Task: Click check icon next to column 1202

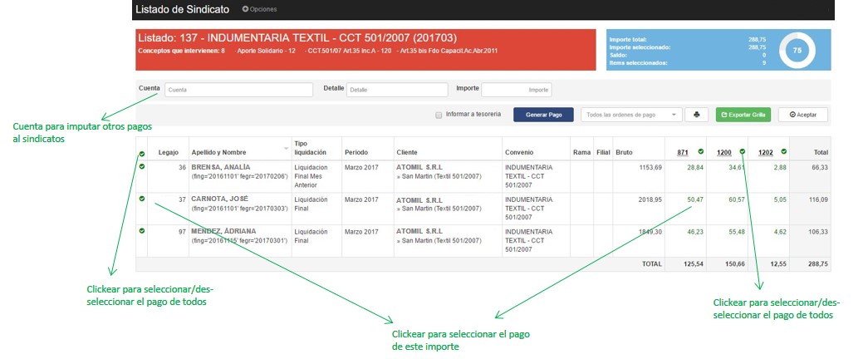Action: (x=783, y=151)
